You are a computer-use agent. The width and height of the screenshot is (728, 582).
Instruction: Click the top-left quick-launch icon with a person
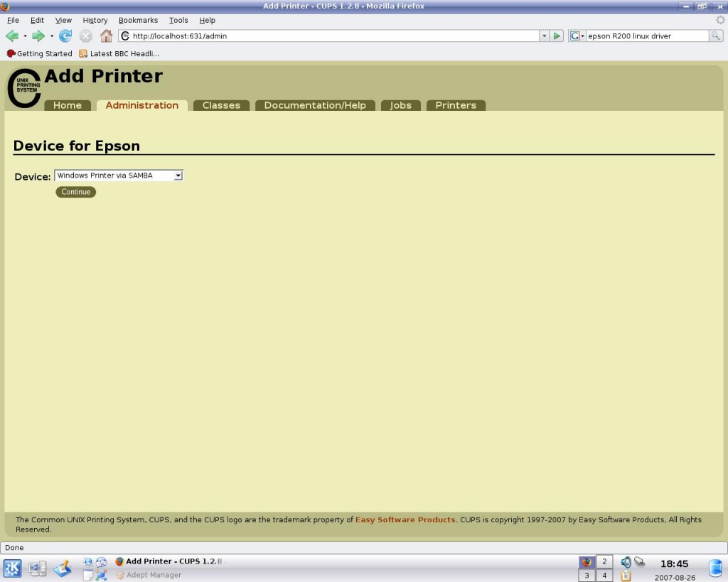[87, 562]
